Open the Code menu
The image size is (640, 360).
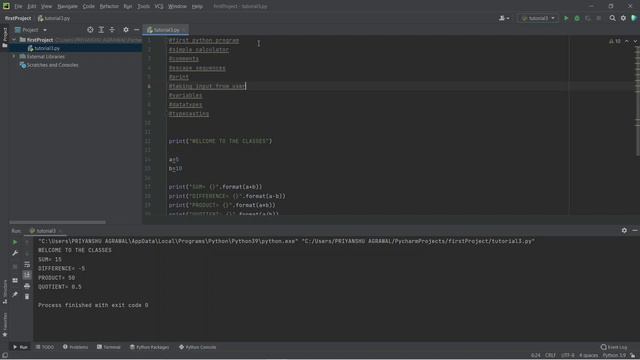click(x=88, y=7)
